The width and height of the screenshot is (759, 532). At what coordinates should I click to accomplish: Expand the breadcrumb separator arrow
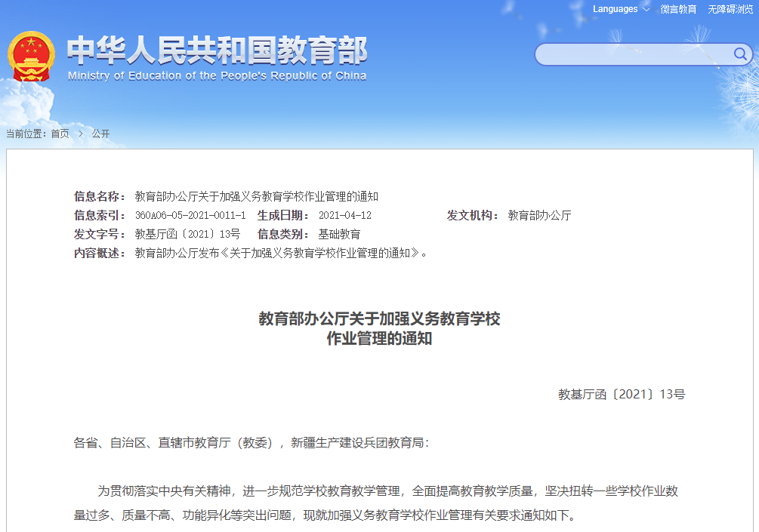pyautogui.click(x=82, y=134)
